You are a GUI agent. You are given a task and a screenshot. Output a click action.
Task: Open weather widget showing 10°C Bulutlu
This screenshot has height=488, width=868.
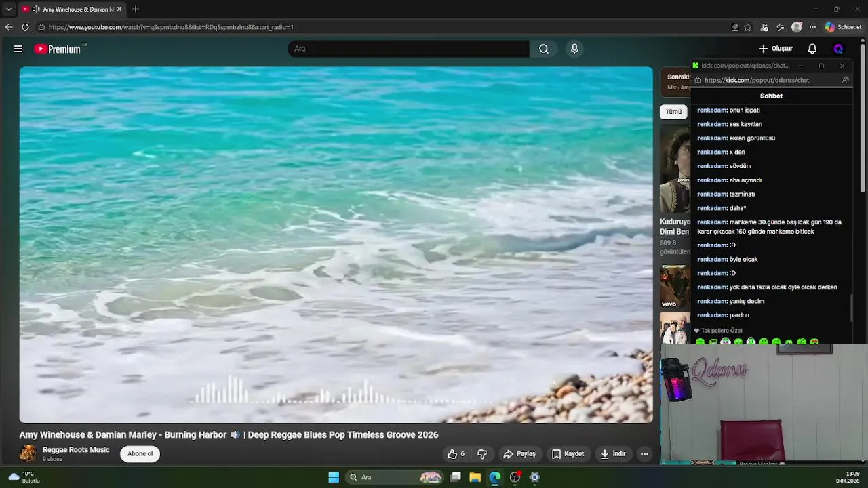[24, 477]
